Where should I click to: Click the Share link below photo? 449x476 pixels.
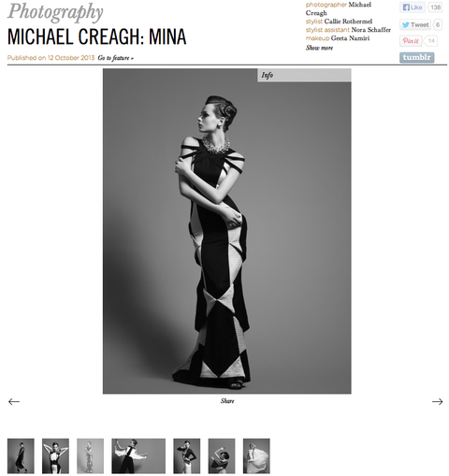click(227, 401)
